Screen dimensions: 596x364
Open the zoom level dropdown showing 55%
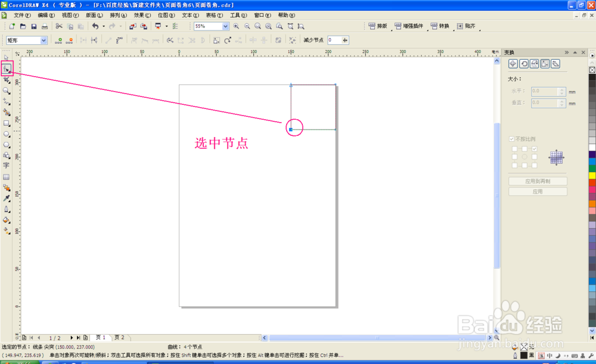pyautogui.click(x=225, y=26)
